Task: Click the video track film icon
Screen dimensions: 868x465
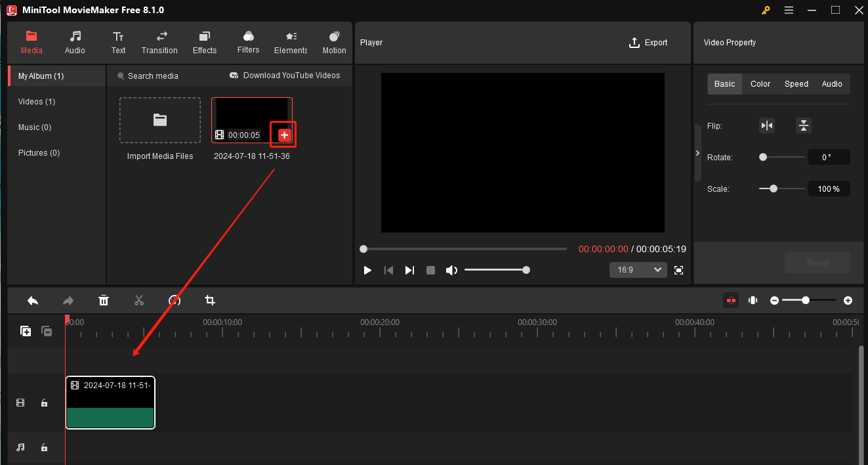Action: tap(20, 403)
